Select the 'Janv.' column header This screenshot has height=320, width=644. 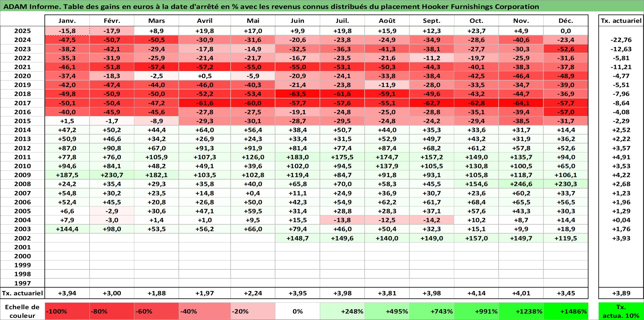pyautogui.click(x=67, y=21)
